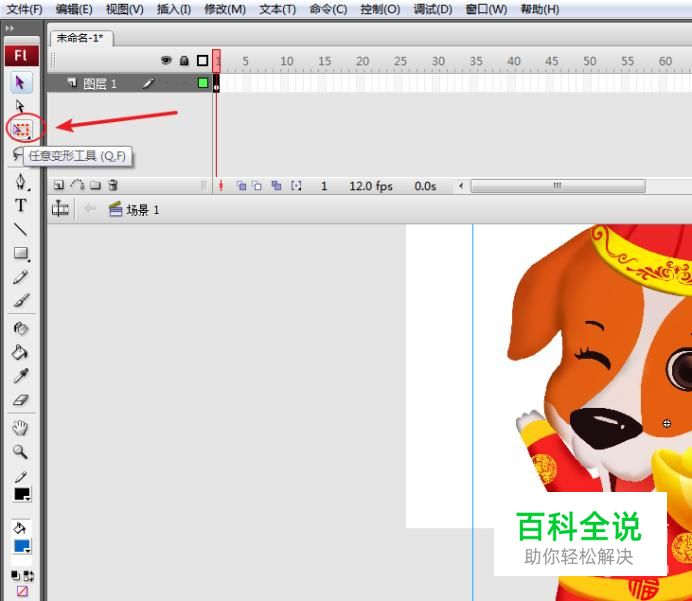
Task: Select keyframe at frame 1
Action: [x=216, y=83]
